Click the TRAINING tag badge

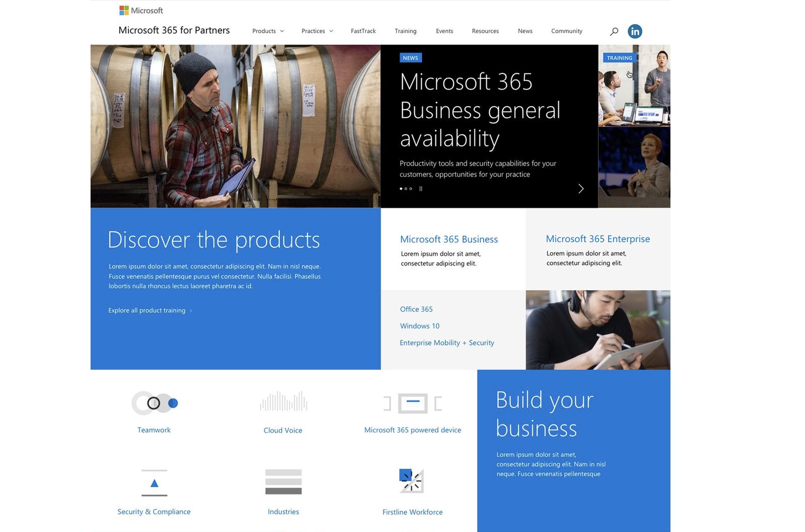(619, 58)
